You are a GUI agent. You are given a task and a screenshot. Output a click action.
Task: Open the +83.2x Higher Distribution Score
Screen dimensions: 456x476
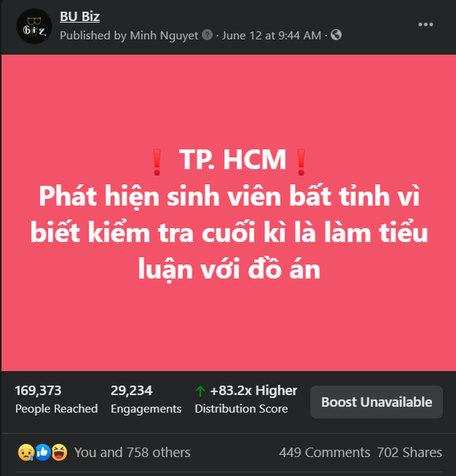pyautogui.click(x=246, y=399)
